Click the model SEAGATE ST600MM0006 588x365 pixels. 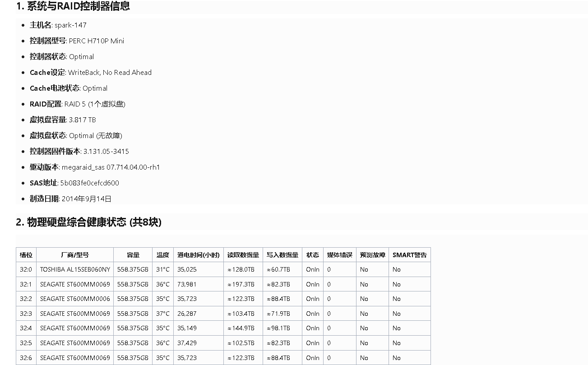click(75, 299)
